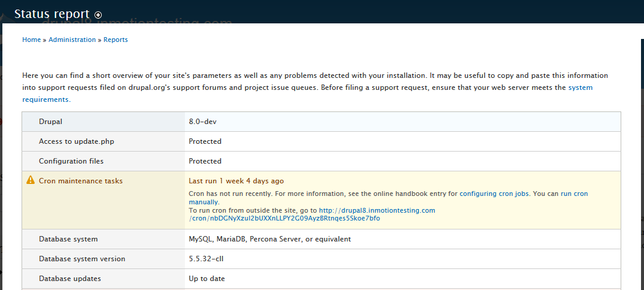The height and width of the screenshot is (290, 644).
Task: Click the 8.0-dev version value
Action: tap(202, 122)
